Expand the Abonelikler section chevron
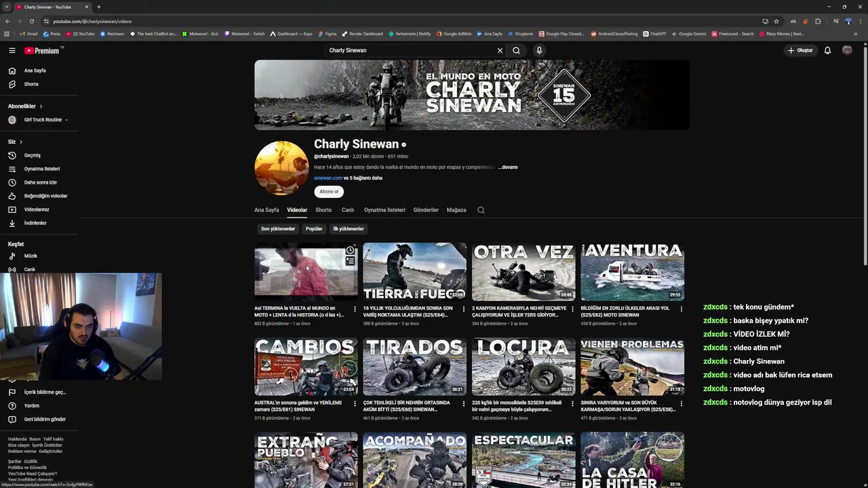This screenshot has width=868, height=488. click(x=41, y=106)
